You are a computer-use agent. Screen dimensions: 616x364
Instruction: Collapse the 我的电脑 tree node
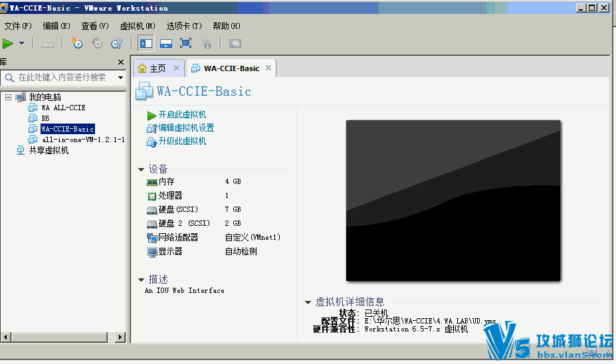tap(8, 97)
